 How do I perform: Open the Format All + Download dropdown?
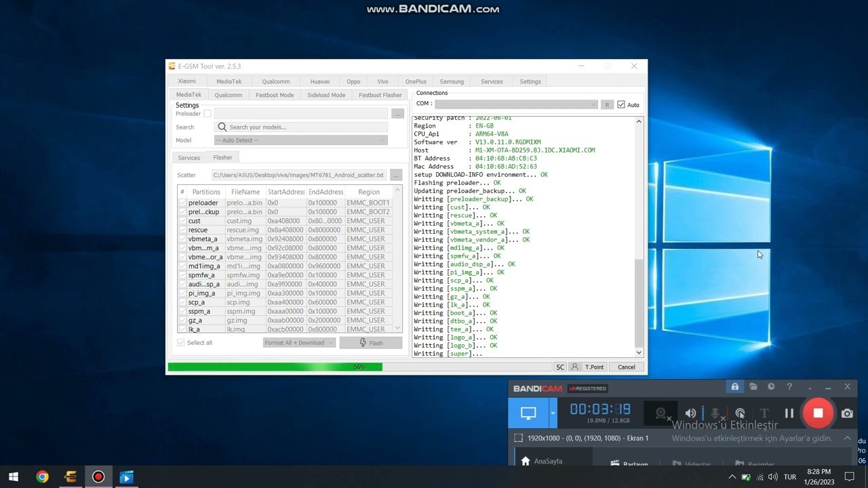click(299, 343)
